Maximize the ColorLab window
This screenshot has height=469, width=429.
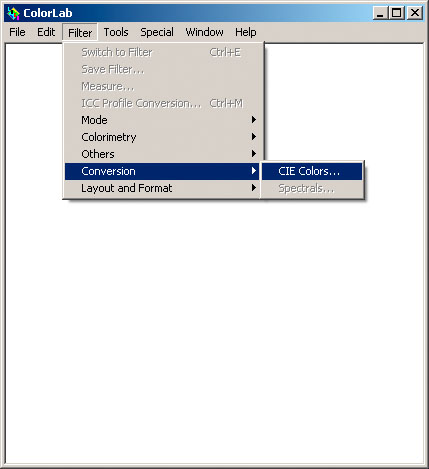click(x=397, y=13)
